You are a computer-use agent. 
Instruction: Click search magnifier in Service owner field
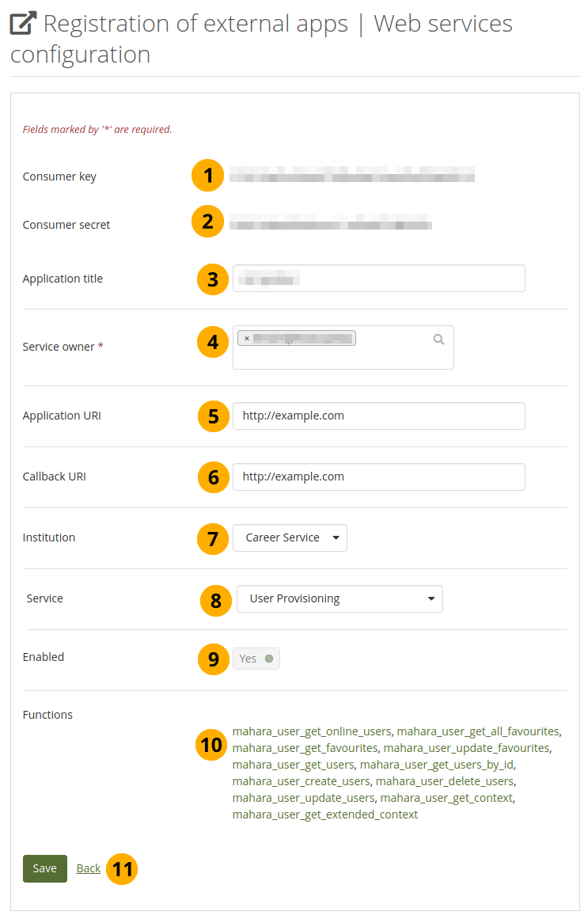pos(438,340)
